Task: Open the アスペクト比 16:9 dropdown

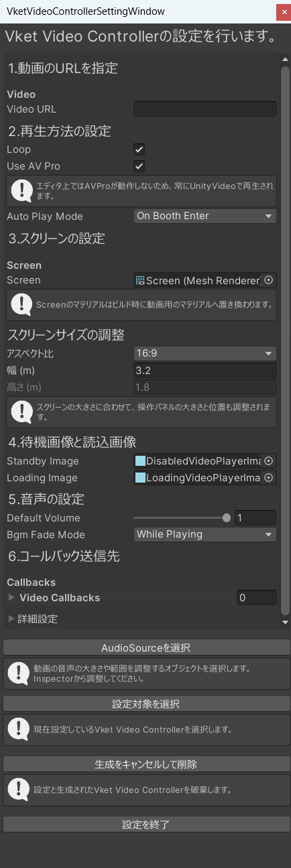Action: tap(205, 353)
